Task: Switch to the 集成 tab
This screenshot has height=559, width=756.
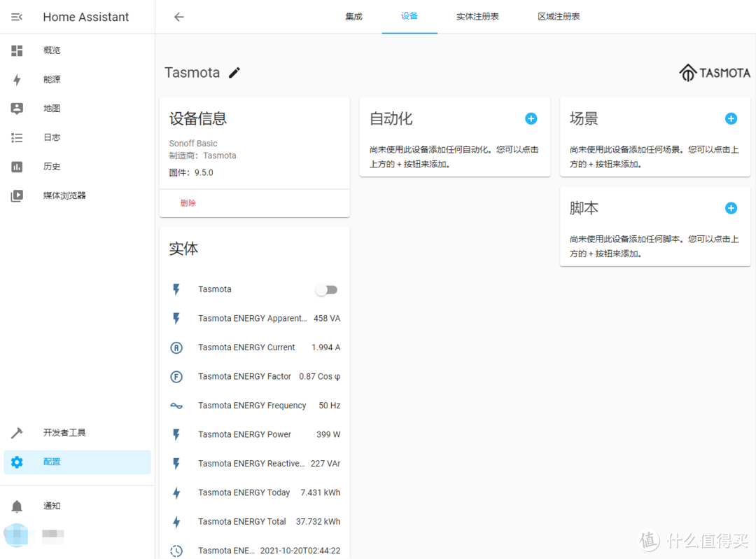Action: [354, 17]
